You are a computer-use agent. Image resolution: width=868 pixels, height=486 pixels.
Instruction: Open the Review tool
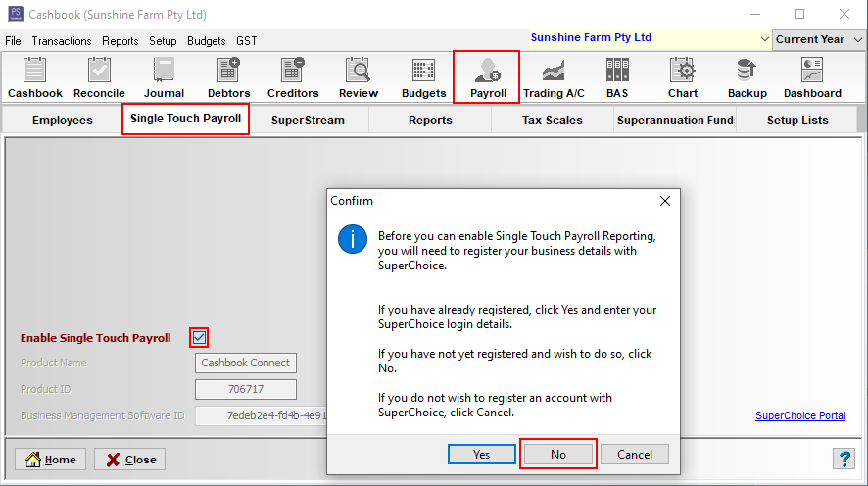tap(359, 77)
